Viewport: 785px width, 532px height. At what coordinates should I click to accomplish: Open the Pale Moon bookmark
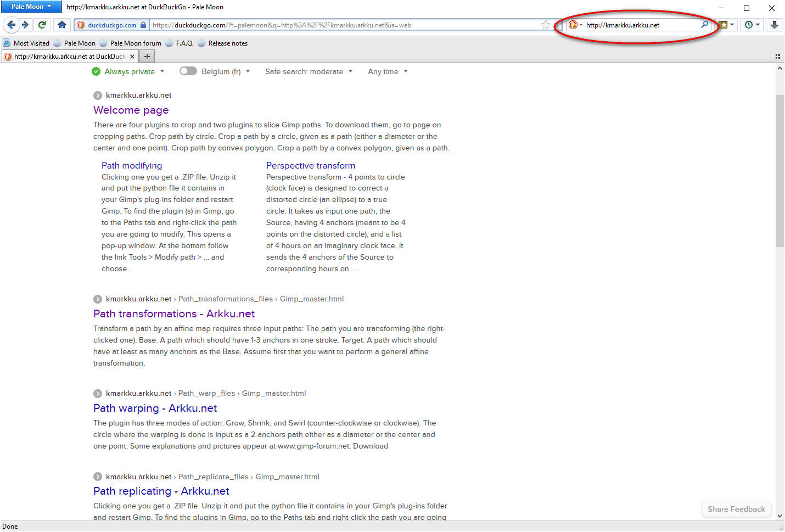(74, 43)
